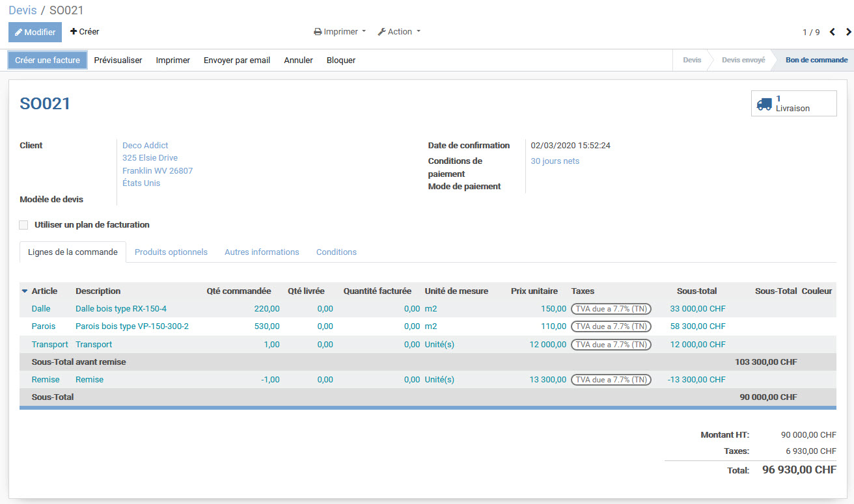Click the Créer une facture button
This screenshot has width=854, height=504.
[48, 60]
